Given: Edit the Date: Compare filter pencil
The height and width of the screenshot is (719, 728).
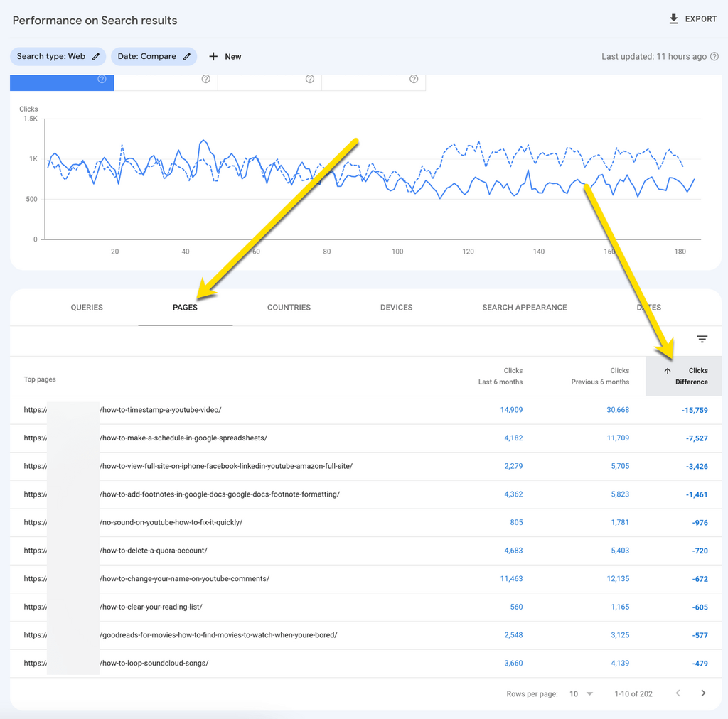Looking at the screenshot, I should 187,56.
